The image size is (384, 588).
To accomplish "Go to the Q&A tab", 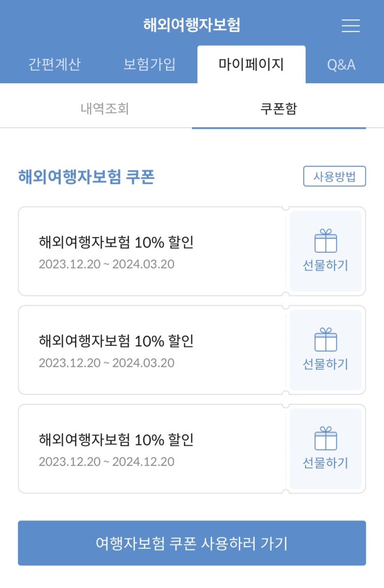I will point(341,65).
